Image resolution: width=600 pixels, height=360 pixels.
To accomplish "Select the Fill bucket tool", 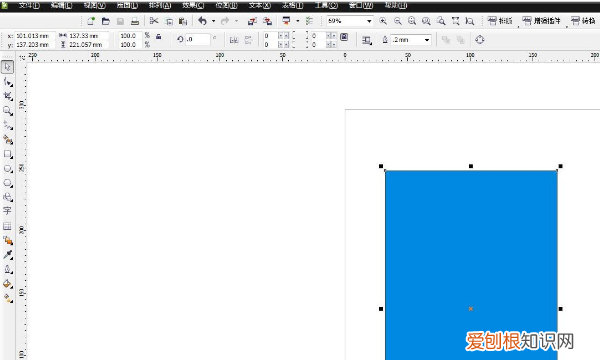I will click(8, 284).
